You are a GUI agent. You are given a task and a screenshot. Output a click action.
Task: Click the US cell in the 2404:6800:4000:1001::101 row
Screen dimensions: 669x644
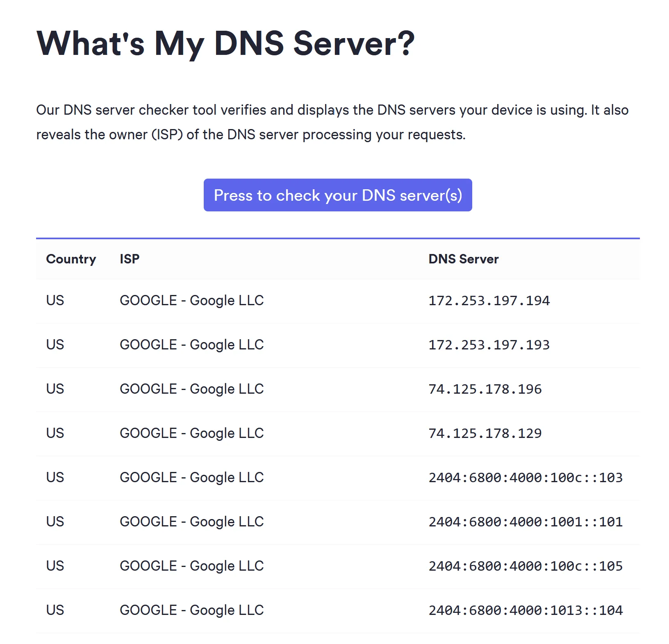55,522
